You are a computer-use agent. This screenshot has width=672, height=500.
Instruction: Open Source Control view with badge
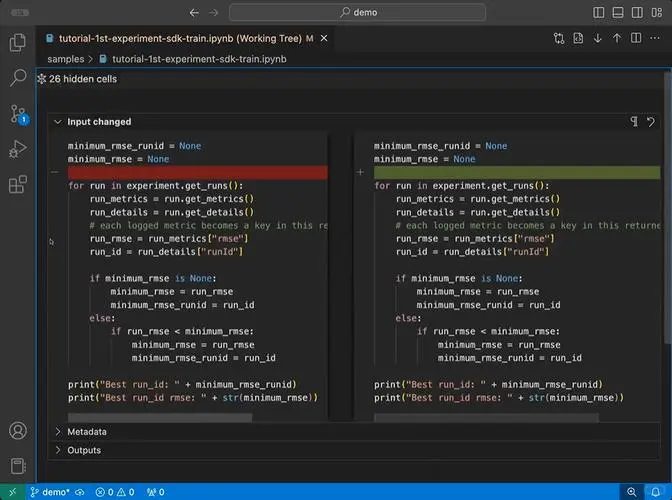[18, 114]
